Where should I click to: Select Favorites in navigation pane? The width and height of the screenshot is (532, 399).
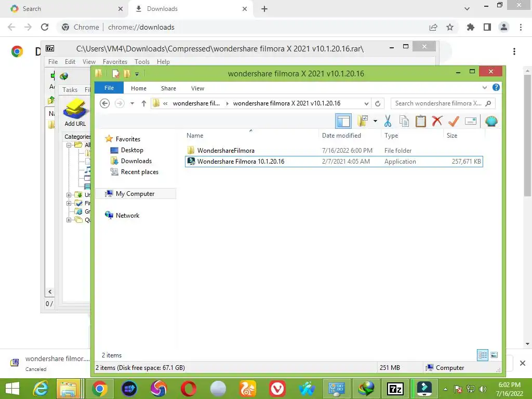coord(128,139)
